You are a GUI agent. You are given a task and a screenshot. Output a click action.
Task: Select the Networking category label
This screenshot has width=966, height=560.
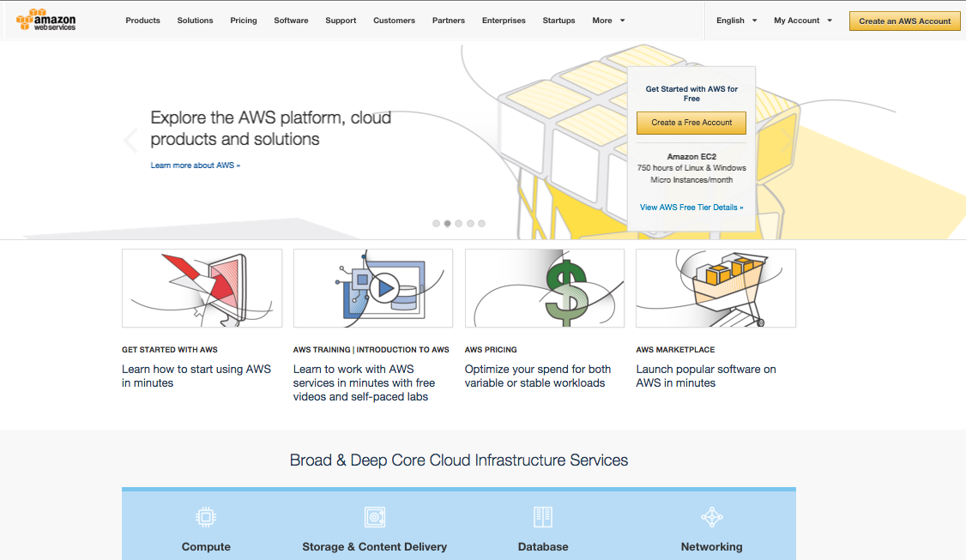711,546
